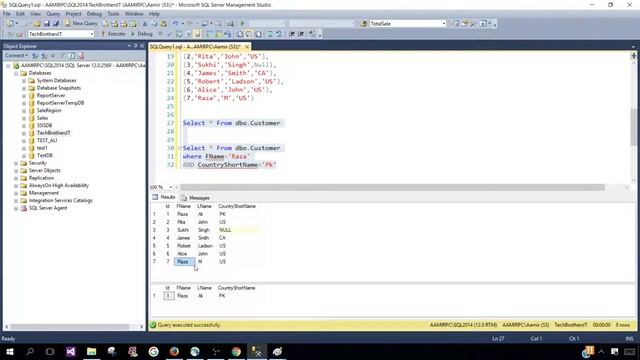
Task: Collapse the Databases folder node
Action: pyautogui.click(x=16, y=73)
